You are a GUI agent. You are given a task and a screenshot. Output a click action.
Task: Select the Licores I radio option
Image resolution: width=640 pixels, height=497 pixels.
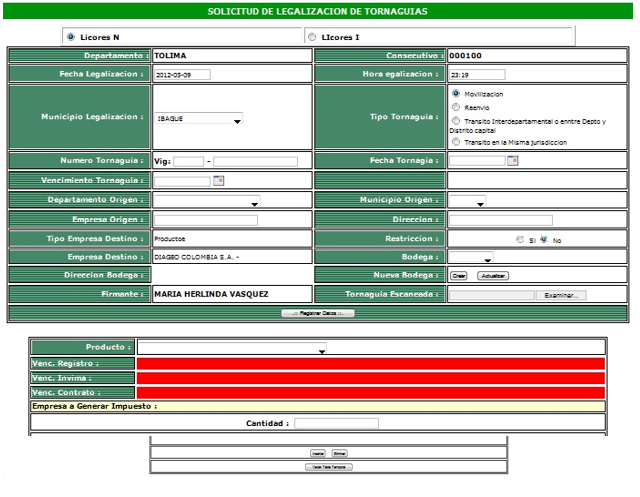point(312,37)
